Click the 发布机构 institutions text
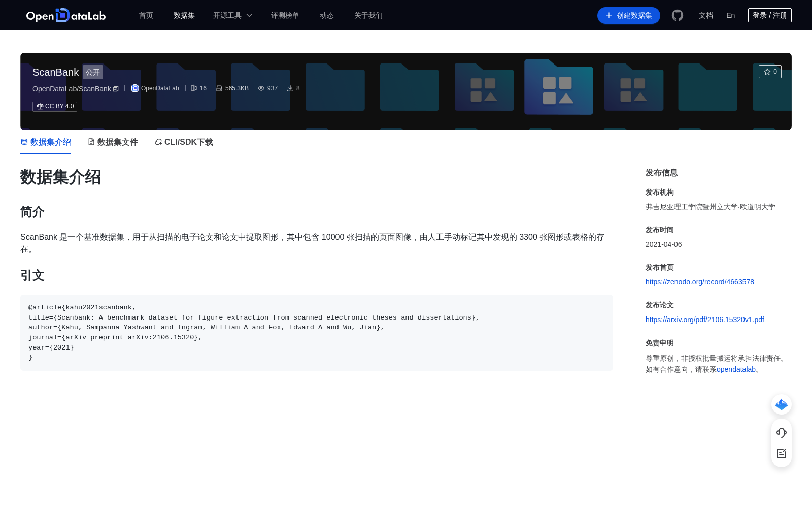This screenshot has width=812, height=508. (710, 207)
